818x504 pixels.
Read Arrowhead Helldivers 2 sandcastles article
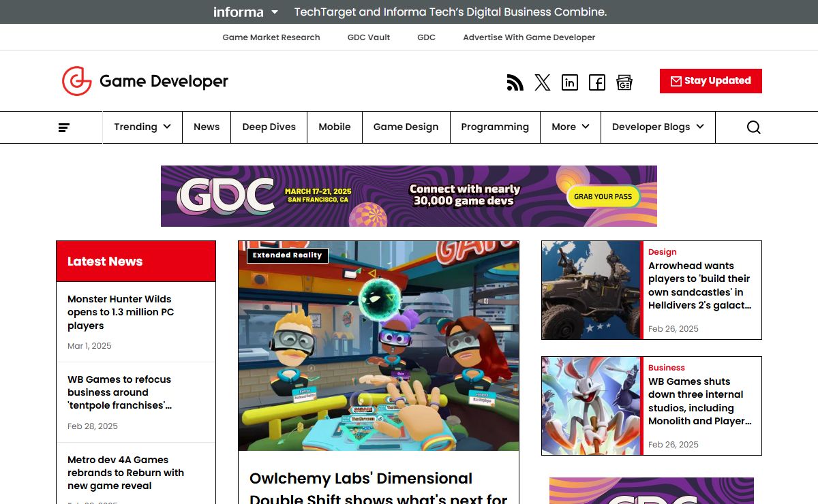[699, 285]
